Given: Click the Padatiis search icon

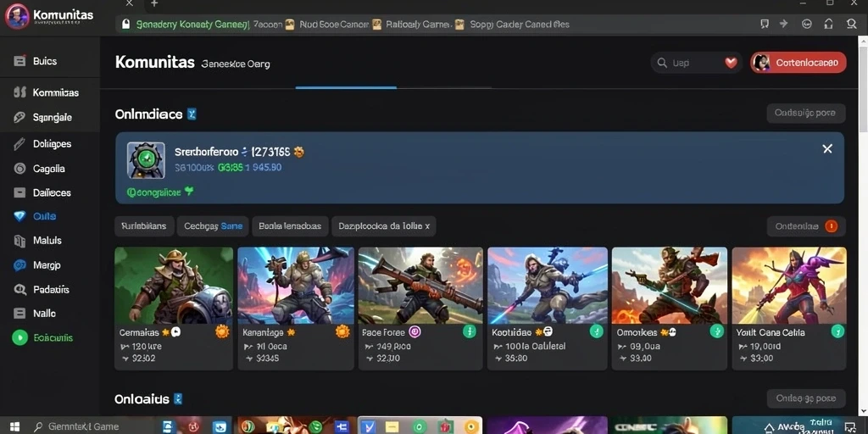Looking at the screenshot, I should point(19,289).
